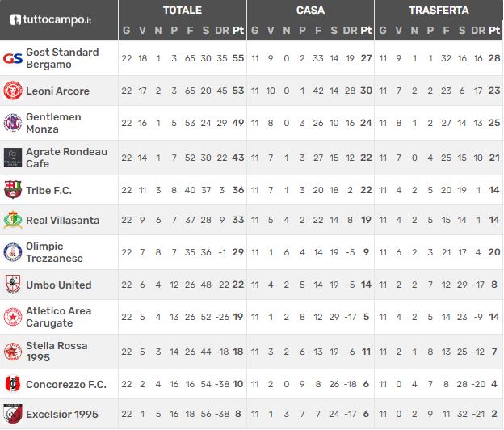The height and width of the screenshot is (430, 504).
Task: Click the Concorezzo F.C. red crest
Action: click(13, 384)
